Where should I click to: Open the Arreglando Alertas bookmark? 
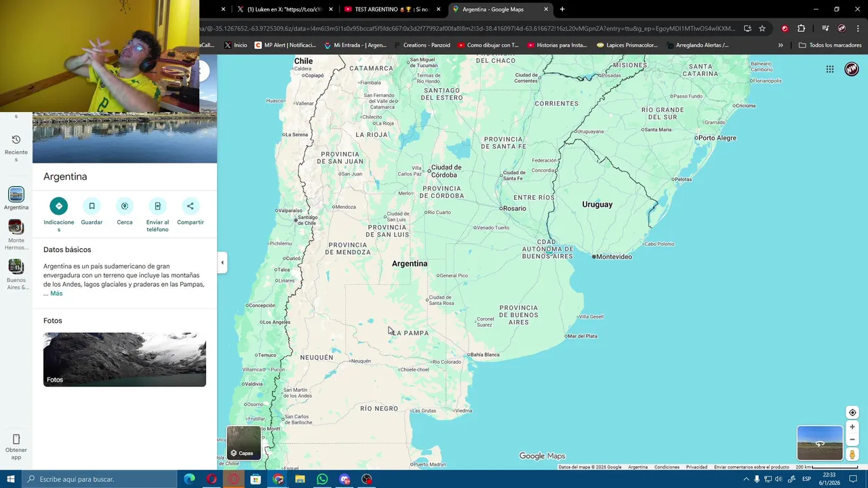[698, 45]
